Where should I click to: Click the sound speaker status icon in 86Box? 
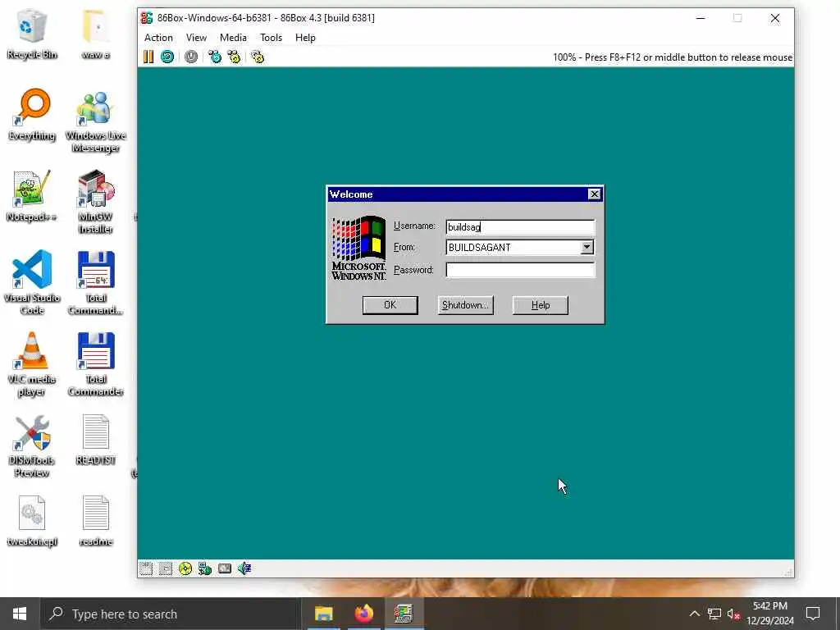pyautogui.click(x=244, y=568)
